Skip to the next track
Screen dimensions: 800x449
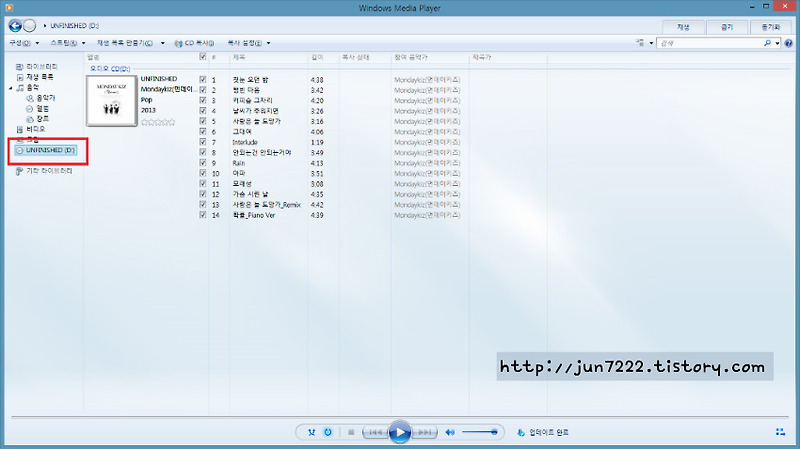[x=424, y=432]
